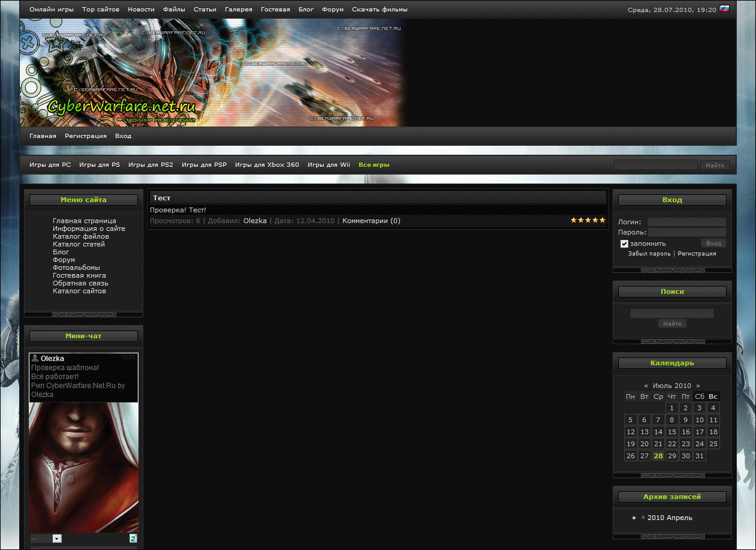Focus the Пароль input field
Screen dimensions: 756x550
(686, 232)
